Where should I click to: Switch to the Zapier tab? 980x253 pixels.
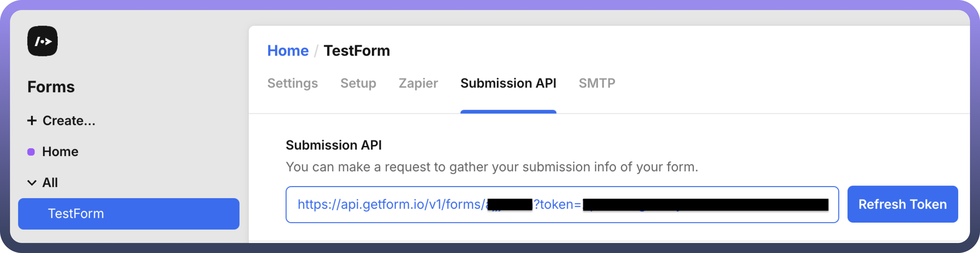pyautogui.click(x=418, y=83)
